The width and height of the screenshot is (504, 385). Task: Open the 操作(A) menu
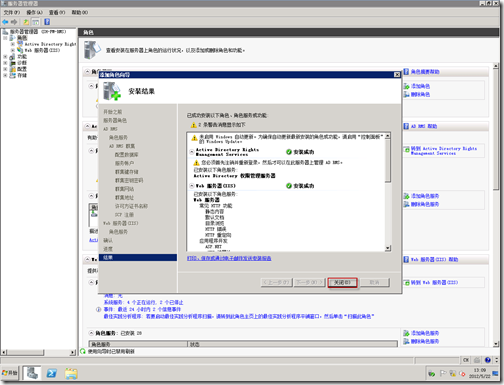point(34,12)
